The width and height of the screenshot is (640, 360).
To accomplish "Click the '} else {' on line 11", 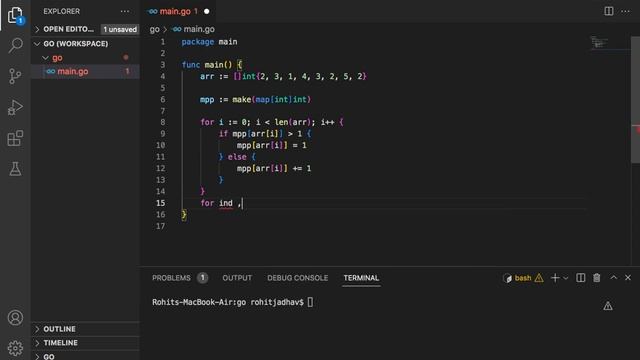I will (237, 157).
